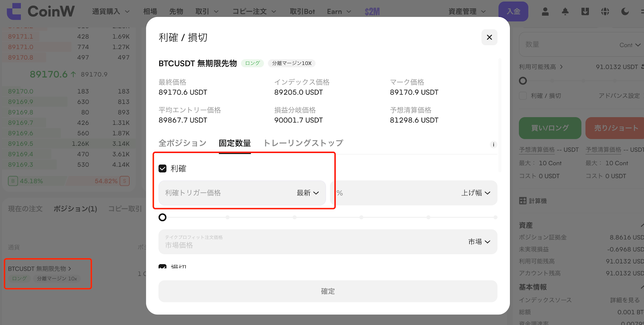Switch to the 全ポジション tab
Image resolution: width=644 pixels, height=325 pixels.
point(182,143)
